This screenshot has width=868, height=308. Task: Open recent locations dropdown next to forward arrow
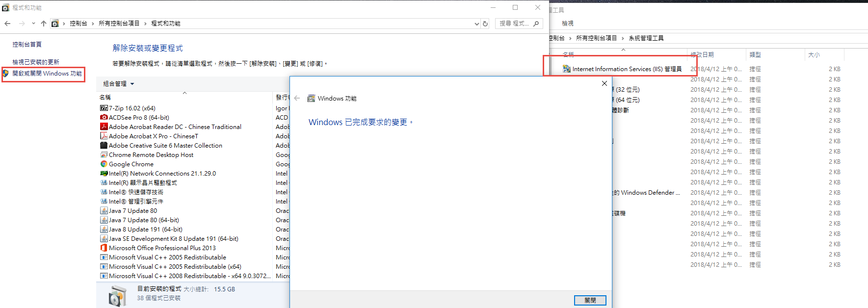[x=33, y=24]
